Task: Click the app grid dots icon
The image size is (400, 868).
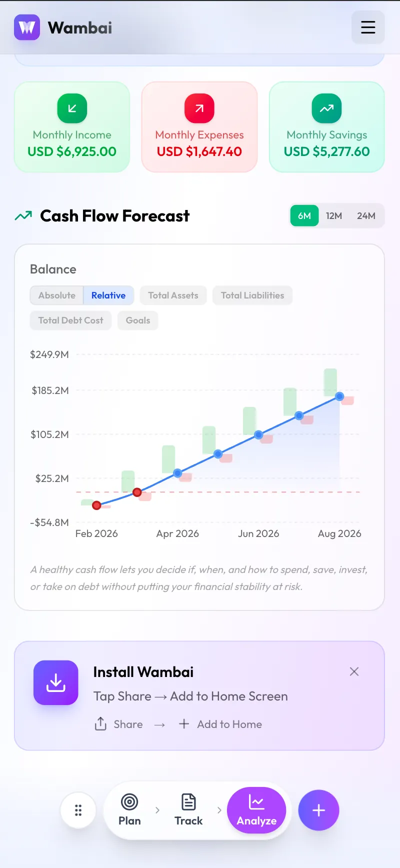Action: (x=78, y=810)
